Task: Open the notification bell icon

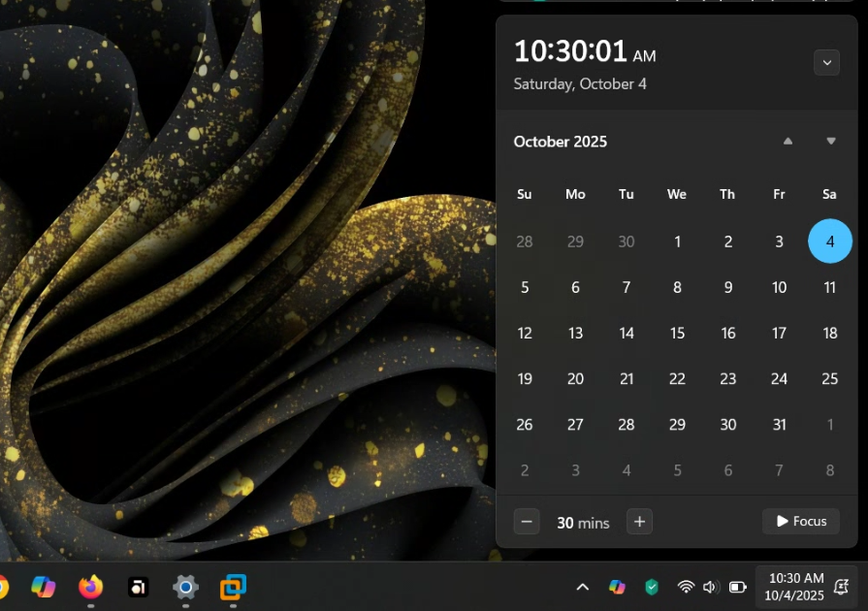Action: click(x=842, y=587)
